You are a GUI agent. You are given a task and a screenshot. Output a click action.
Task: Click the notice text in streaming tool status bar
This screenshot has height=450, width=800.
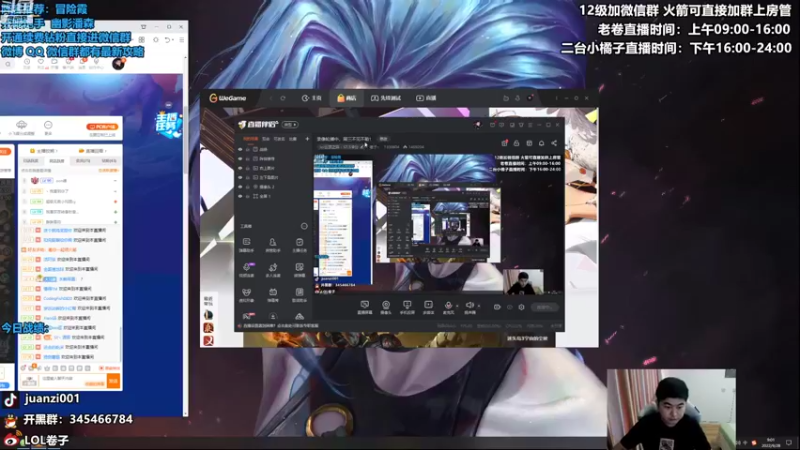281,326
